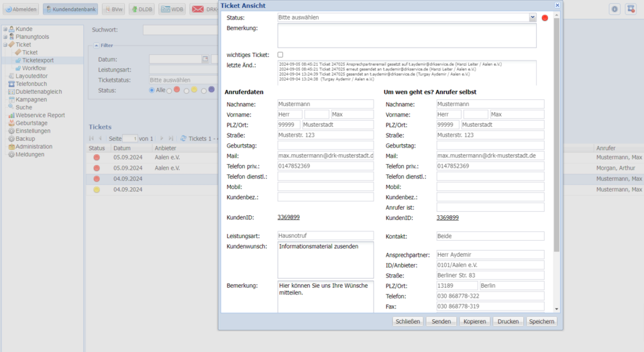Click the Planungtools icon in tree
This screenshot has height=352, width=644.
(x=11, y=36)
